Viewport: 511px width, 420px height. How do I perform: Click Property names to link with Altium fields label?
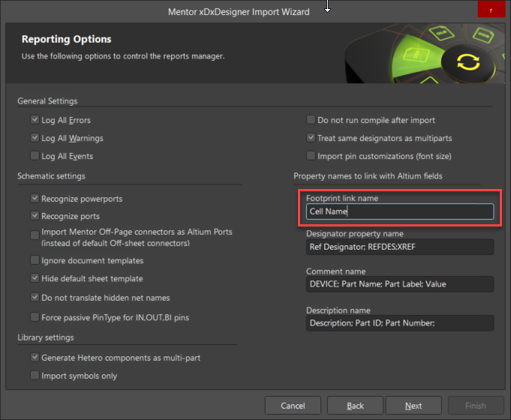click(368, 176)
